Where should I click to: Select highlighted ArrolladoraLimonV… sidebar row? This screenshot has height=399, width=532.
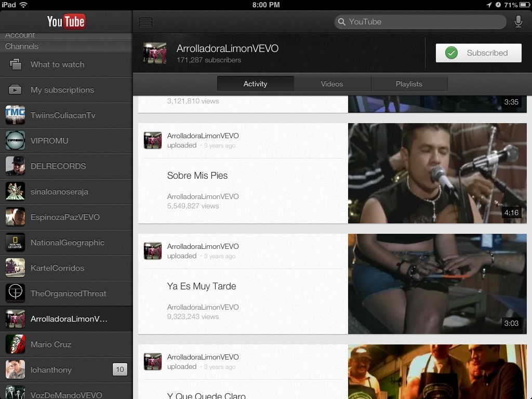tap(66, 319)
